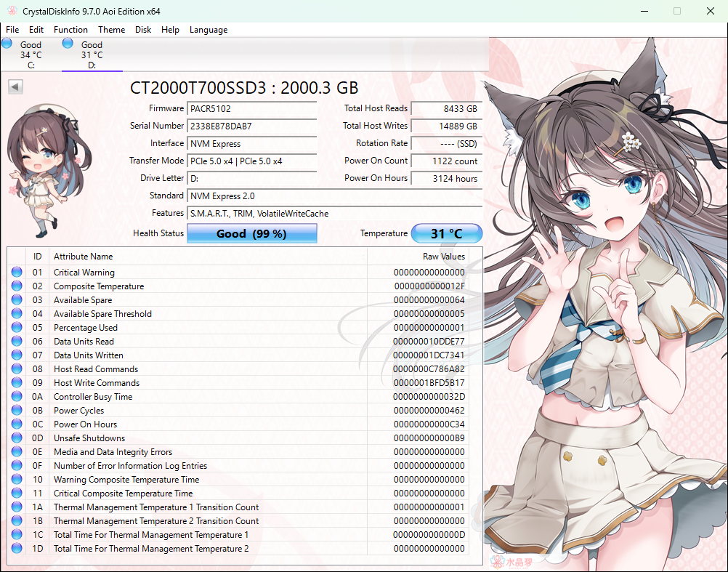
Task: Click the Transfer Mode field PCIe 5.0 x4
Action: click(x=251, y=161)
